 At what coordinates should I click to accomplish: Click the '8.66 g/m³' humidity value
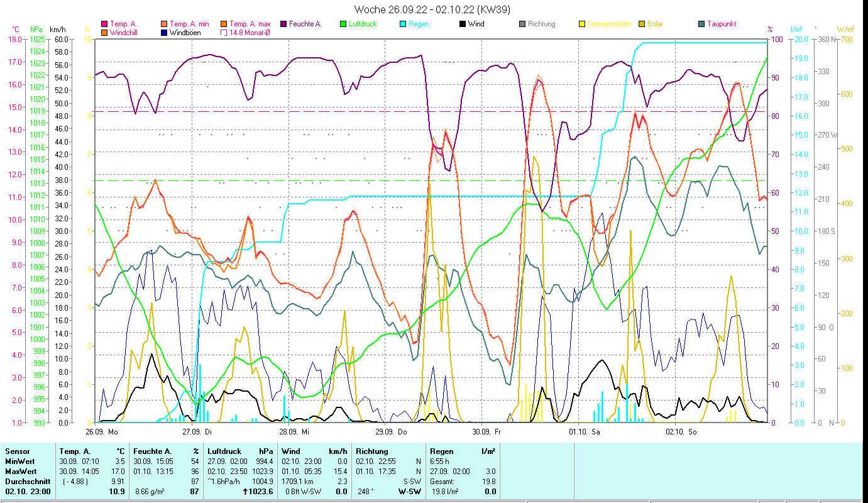[x=150, y=492]
